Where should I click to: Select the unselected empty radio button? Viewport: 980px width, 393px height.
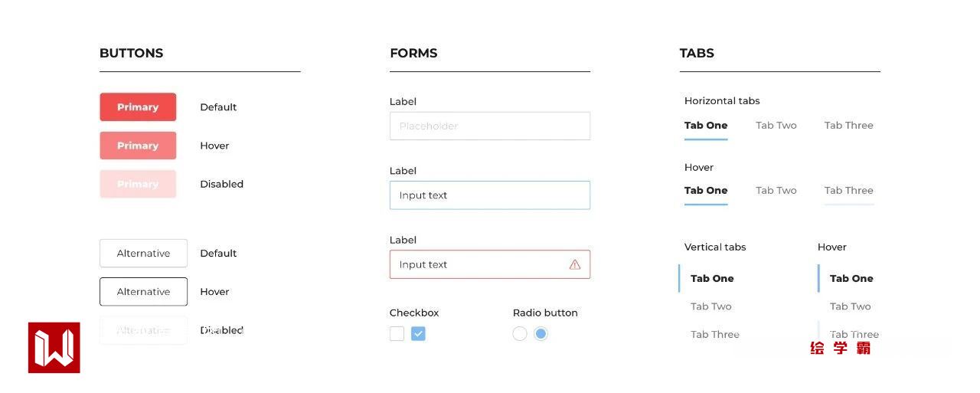point(520,334)
